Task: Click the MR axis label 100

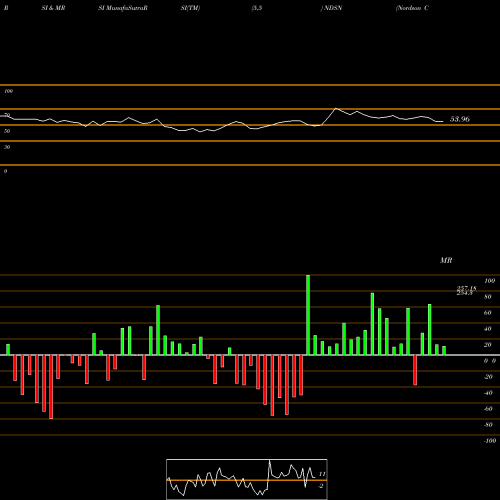Action: [490, 281]
